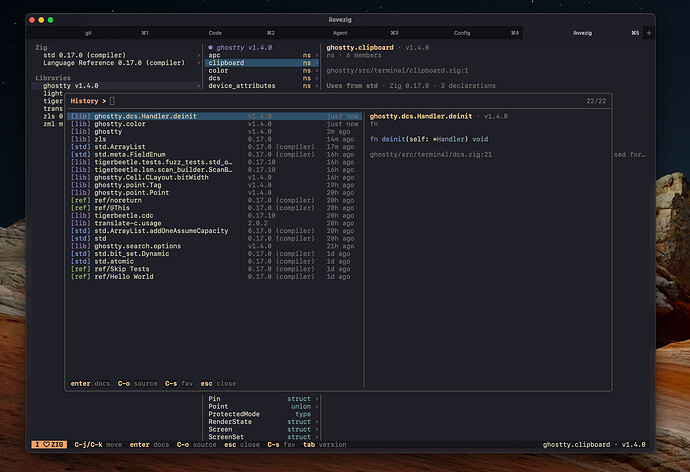The height and width of the screenshot is (472, 690).
Task: Click ghostty.clipboard v1.4.0 in status bar
Action: 594,445
